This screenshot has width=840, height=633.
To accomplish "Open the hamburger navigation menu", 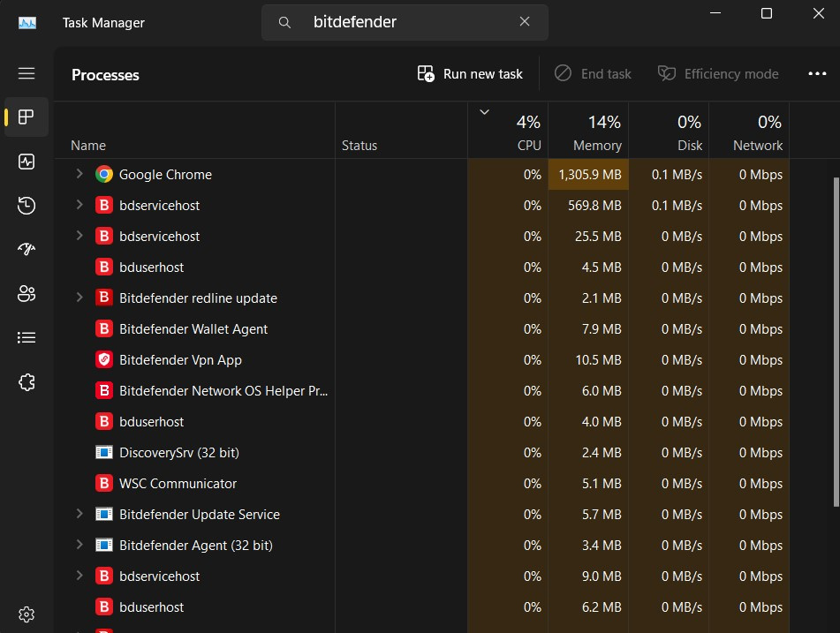I will point(26,73).
